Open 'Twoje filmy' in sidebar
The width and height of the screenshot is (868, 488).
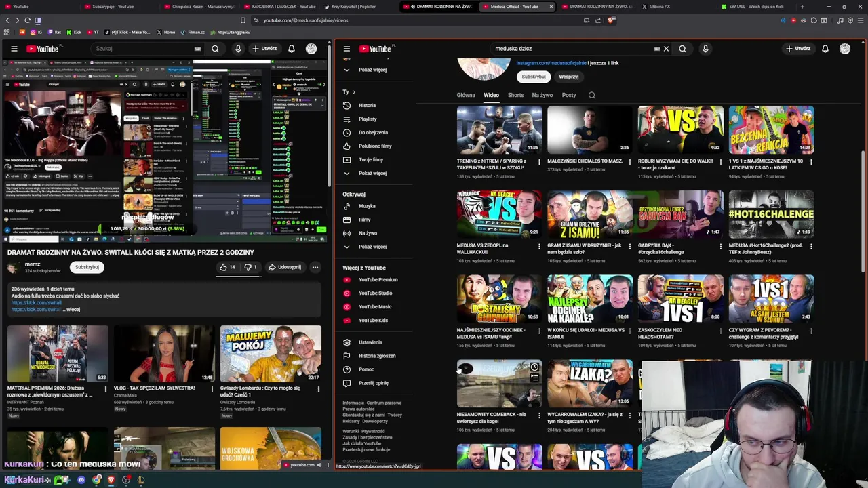tap(371, 160)
